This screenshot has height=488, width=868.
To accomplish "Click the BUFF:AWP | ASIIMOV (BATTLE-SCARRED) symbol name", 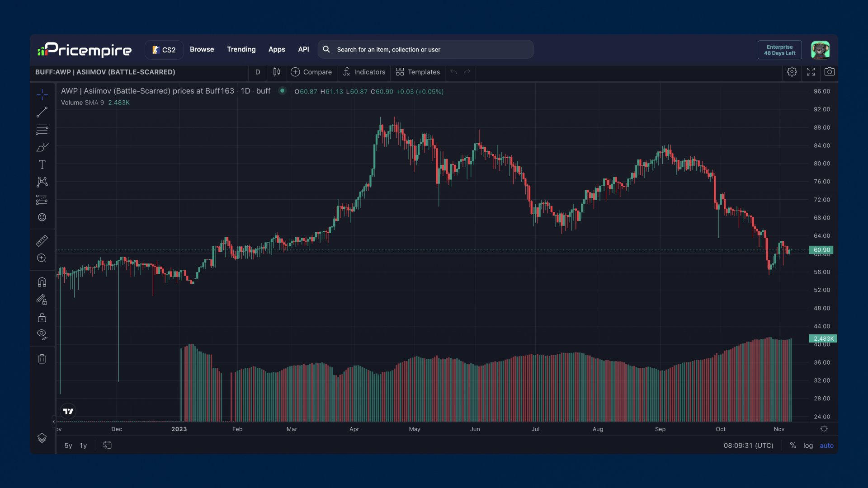I will [105, 72].
